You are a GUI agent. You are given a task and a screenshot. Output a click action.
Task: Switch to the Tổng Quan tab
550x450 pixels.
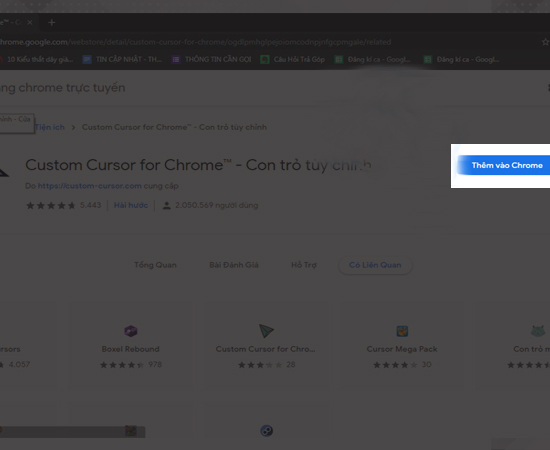[155, 265]
